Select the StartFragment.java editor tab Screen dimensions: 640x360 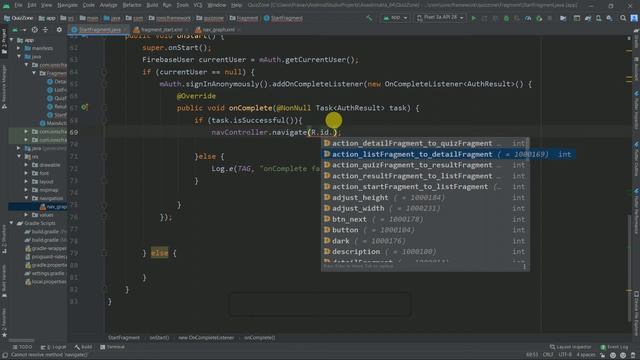click(97, 30)
